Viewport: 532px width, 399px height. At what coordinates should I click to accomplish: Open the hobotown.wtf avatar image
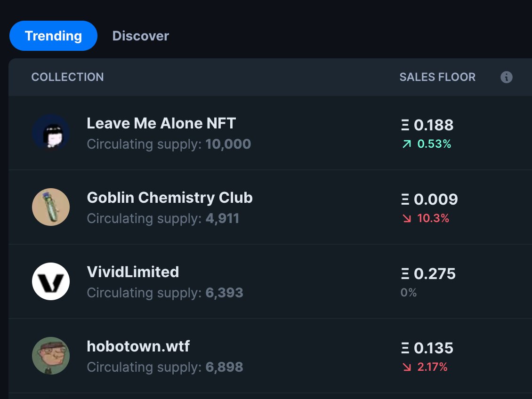point(51,356)
